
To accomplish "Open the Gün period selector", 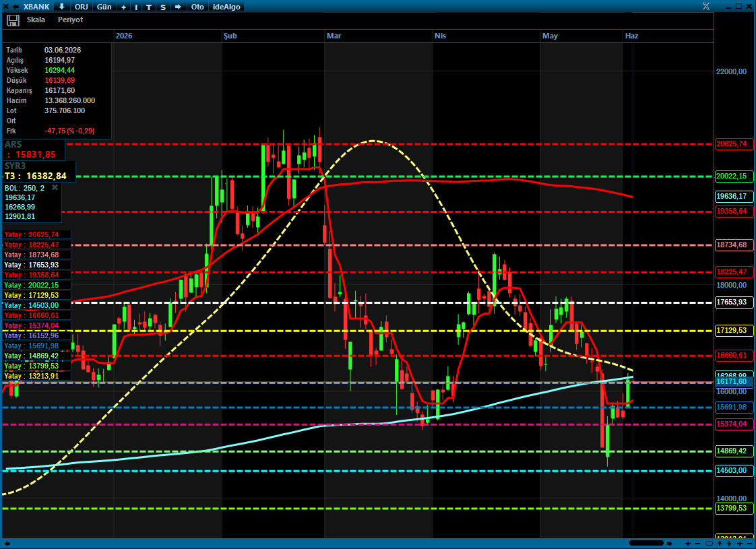I will (104, 7).
